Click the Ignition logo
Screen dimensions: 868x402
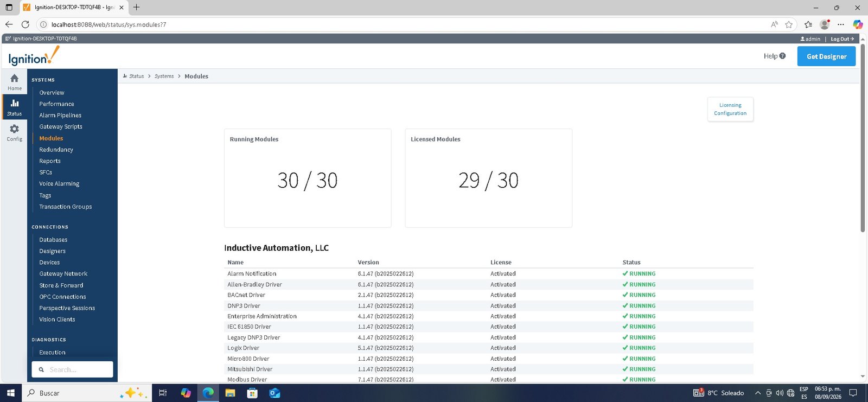34,56
